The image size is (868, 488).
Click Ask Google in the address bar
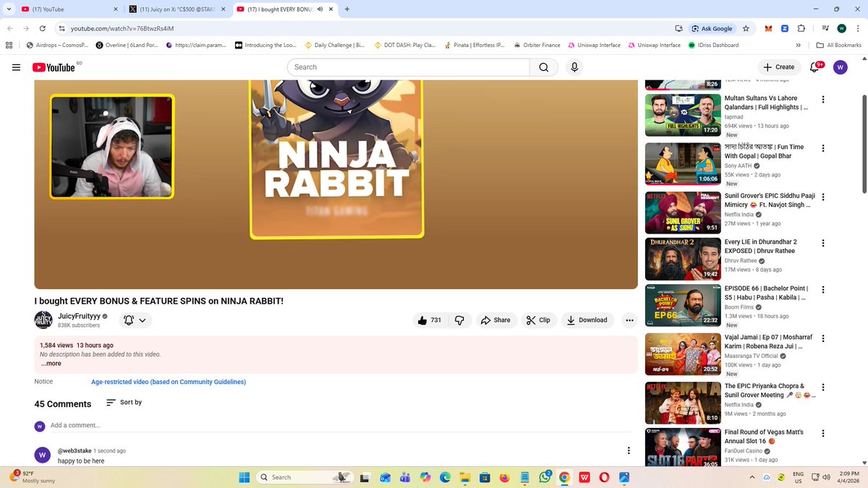pyautogui.click(x=712, y=28)
